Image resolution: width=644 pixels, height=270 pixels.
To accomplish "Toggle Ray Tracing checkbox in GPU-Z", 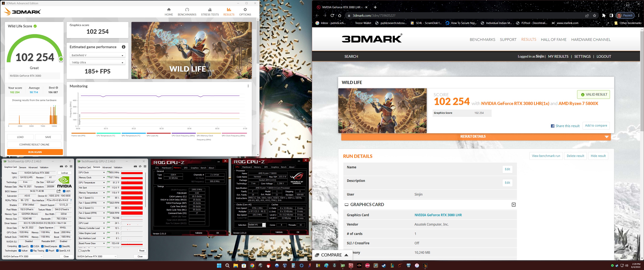I will click(31, 250).
